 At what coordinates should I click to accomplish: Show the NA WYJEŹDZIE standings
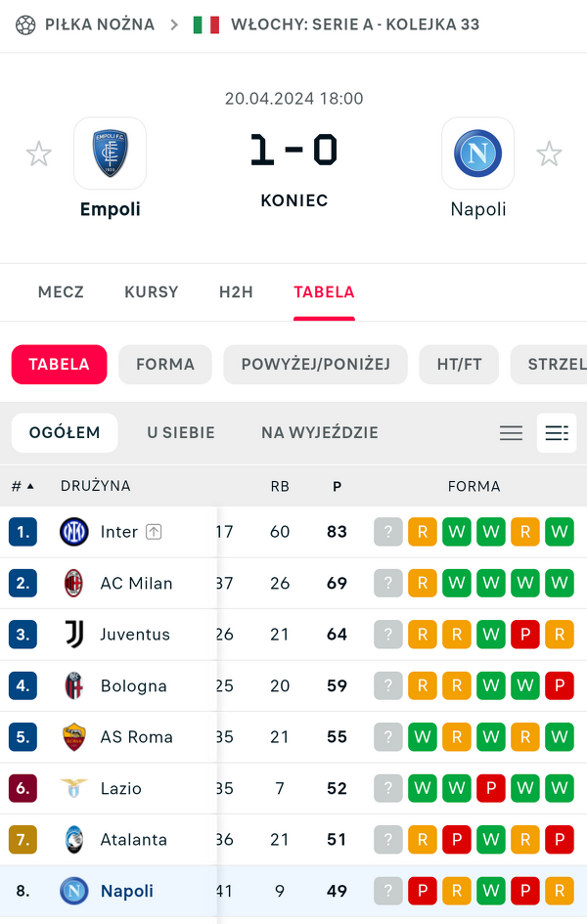pos(319,433)
